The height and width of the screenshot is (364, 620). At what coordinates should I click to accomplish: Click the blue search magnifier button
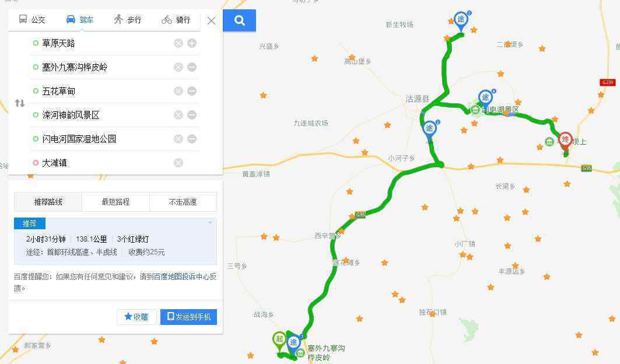click(239, 20)
